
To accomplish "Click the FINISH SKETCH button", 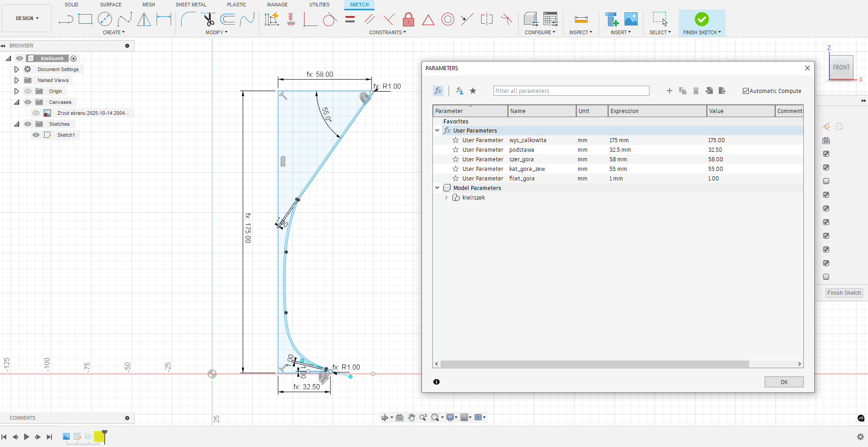I will pyautogui.click(x=701, y=23).
